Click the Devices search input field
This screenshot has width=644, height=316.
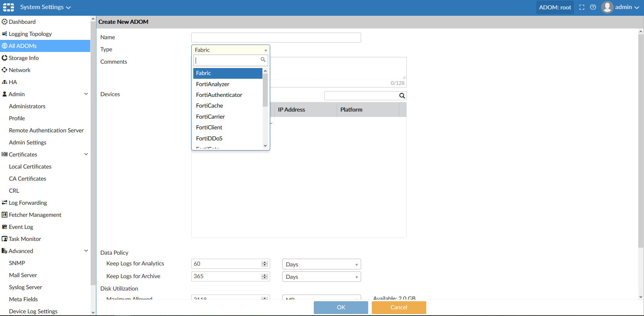click(365, 96)
